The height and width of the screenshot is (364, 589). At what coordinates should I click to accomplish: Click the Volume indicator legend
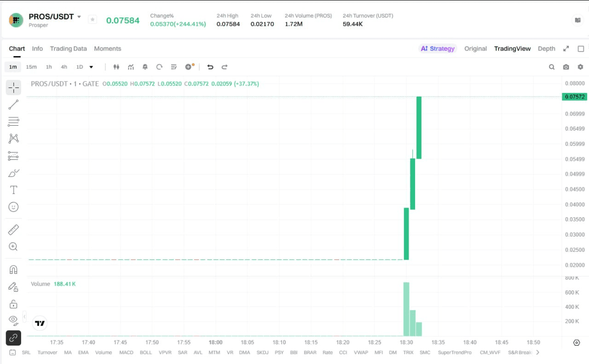53,284
